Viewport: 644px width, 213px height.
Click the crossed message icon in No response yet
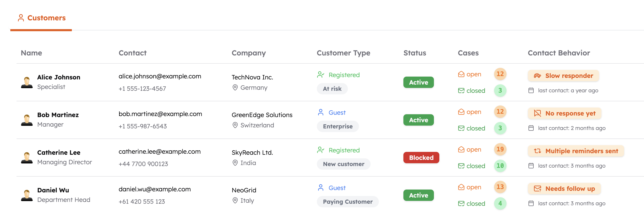click(x=538, y=113)
